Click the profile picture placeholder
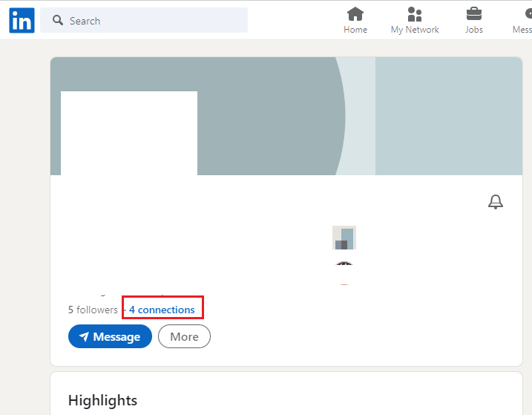This screenshot has width=532, height=415. (x=129, y=133)
